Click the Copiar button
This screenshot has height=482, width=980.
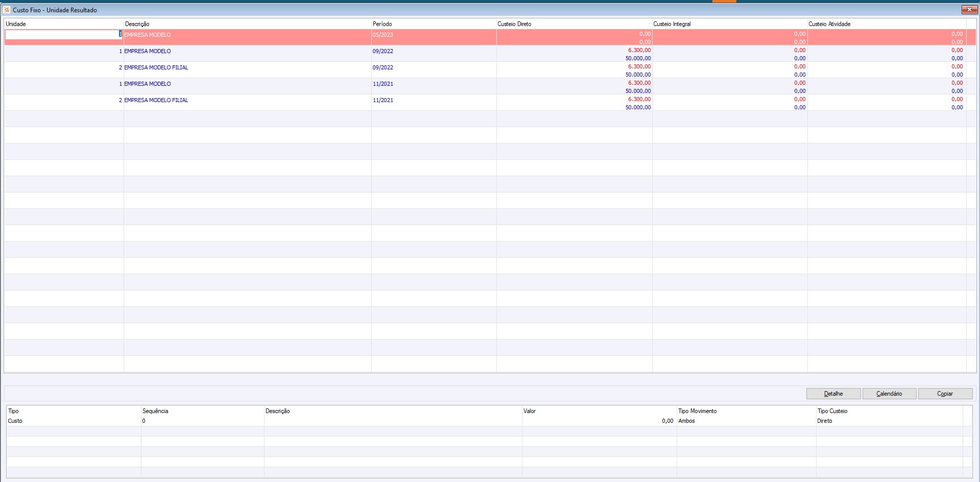tap(945, 394)
